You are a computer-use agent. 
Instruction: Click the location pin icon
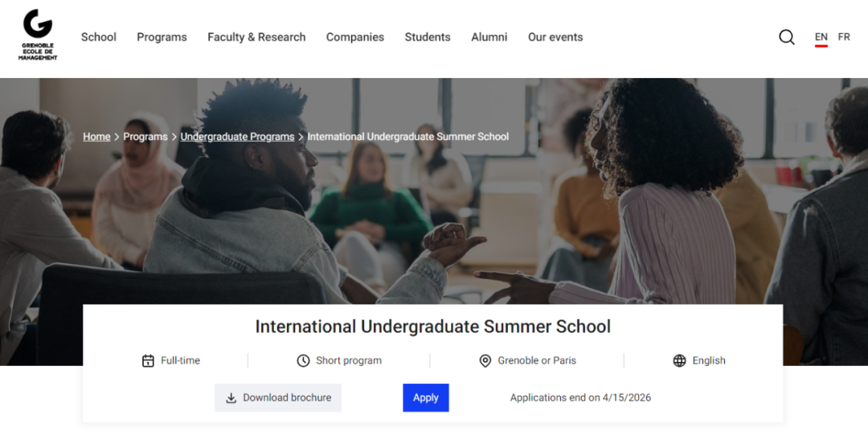[485, 360]
